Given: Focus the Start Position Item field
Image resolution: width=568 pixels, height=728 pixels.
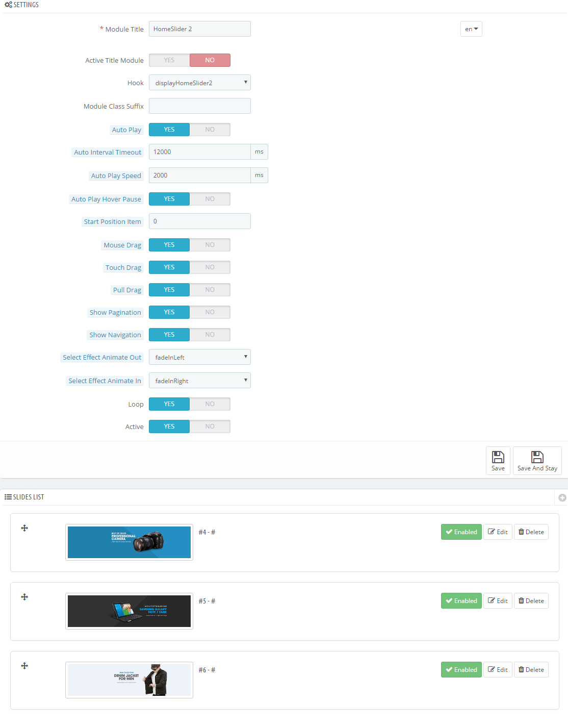Looking at the screenshot, I should click(200, 221).
